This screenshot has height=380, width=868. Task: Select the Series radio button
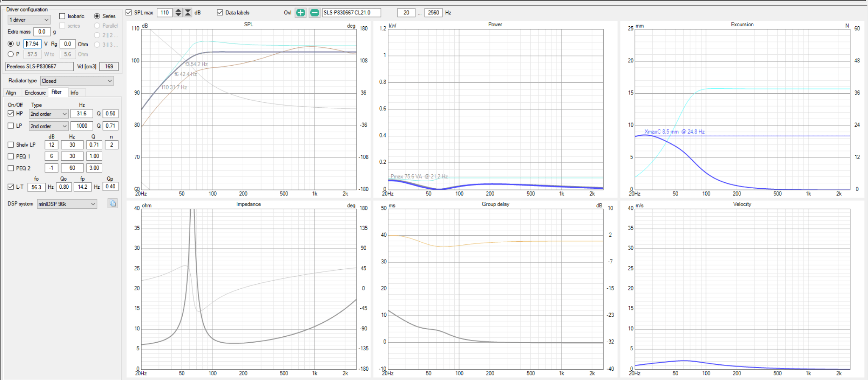point(97,16)
